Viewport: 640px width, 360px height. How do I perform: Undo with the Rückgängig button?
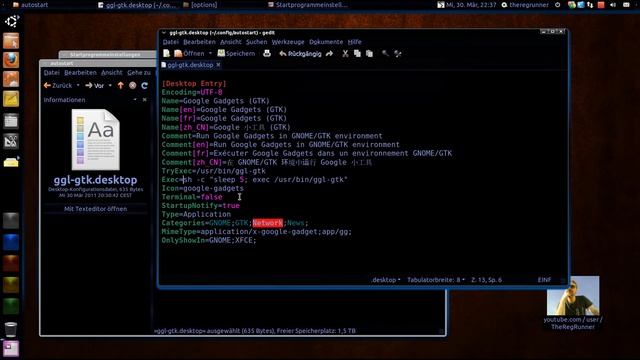(x=300, y=53)
